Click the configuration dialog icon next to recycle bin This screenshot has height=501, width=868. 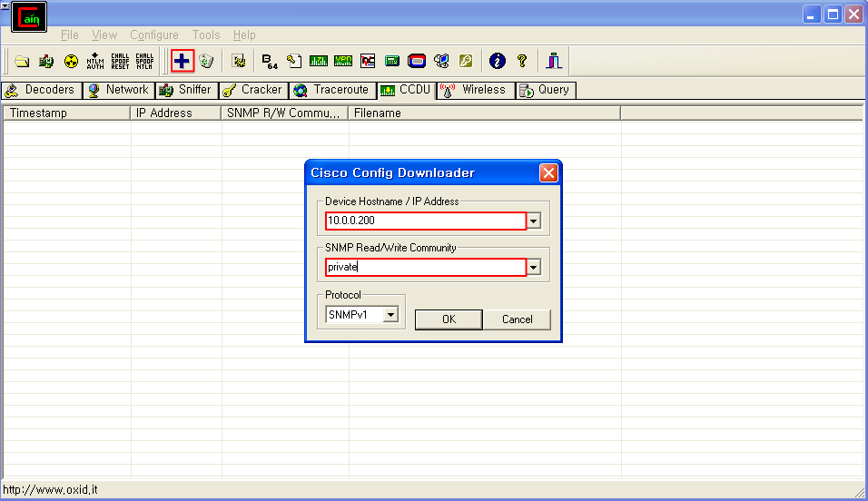[x=239, y=61]
